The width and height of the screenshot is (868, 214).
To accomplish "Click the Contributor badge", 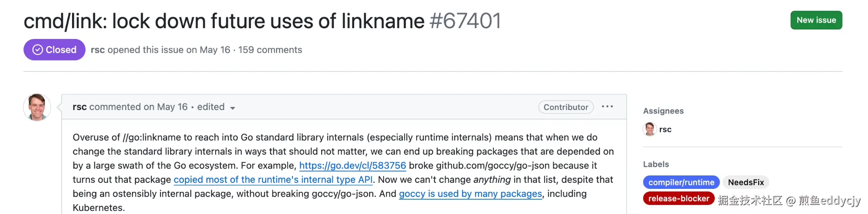I will click(x=566, y=107).
